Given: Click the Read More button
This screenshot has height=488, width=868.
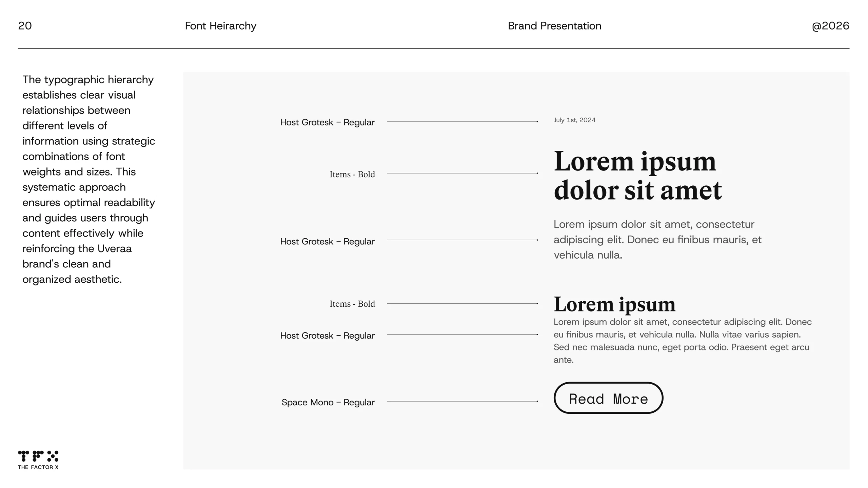Looking at the screenshot, I should (x=608, y=398).
